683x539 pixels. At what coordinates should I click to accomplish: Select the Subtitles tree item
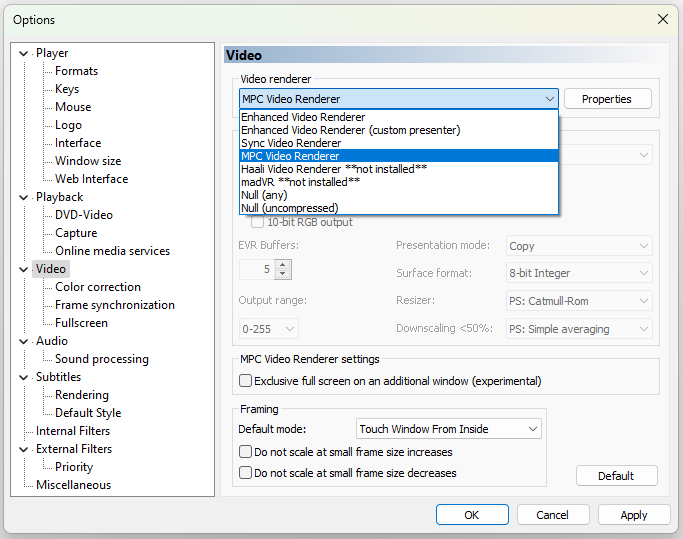click(x=58, y=377)
